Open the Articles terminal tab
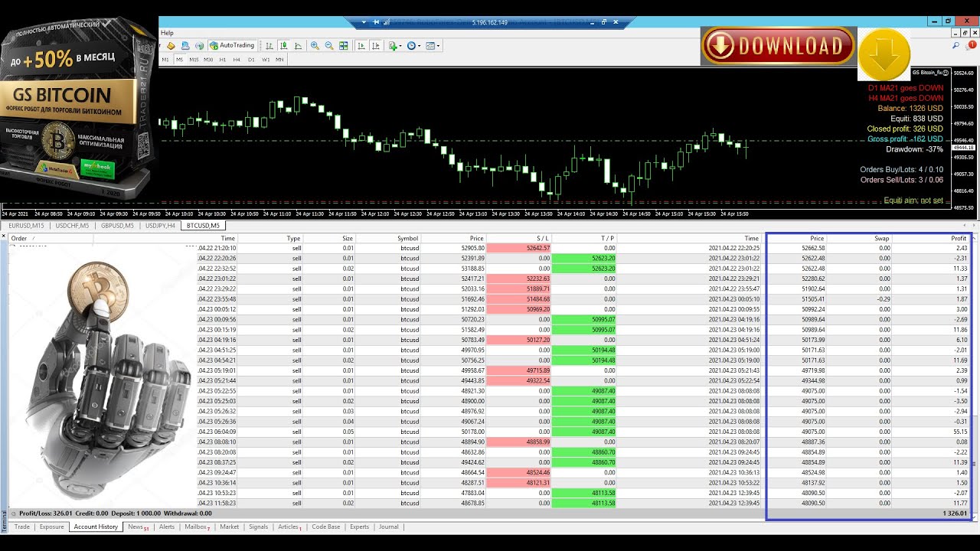Viewport: 980px width, 551px height. click(289, 527)
